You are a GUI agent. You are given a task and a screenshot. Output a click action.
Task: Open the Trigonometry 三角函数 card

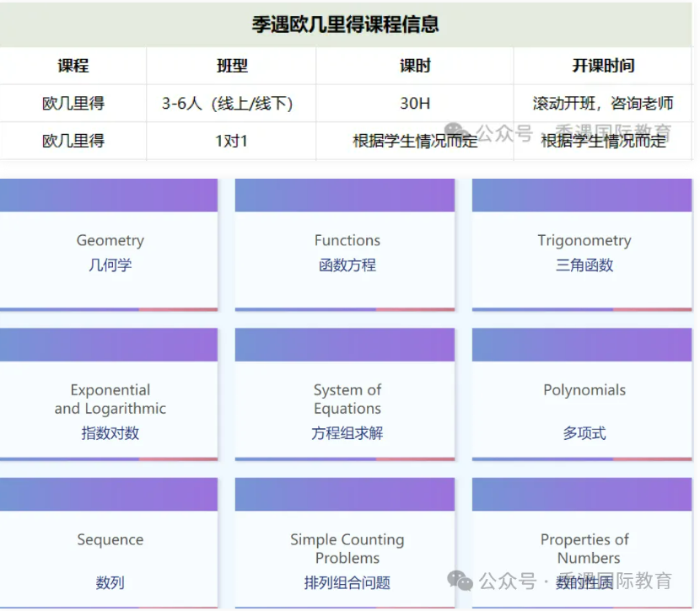tap(584, 252)
